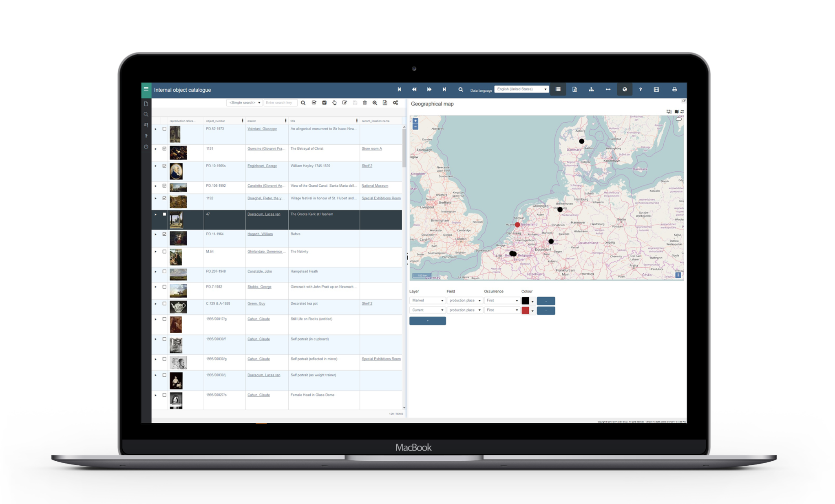This screenshot has height=504, width=835.
Task: Open the Data language dropdown
Action: coord(521,89)
